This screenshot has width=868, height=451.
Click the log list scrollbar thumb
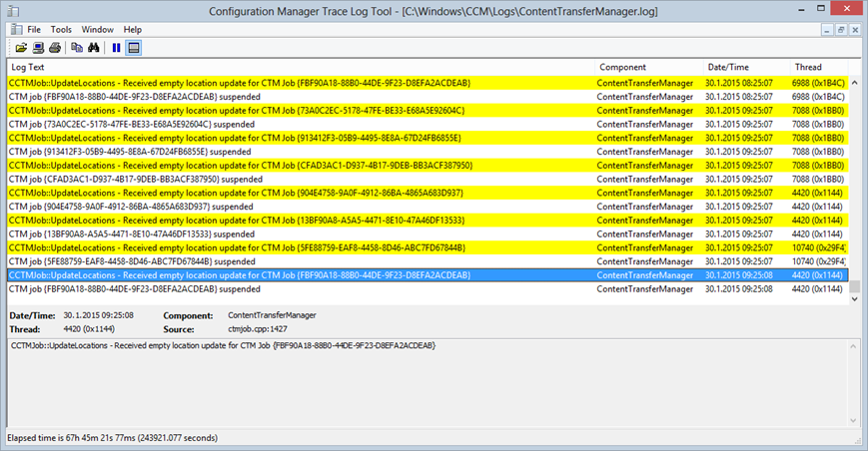point(855,286)
